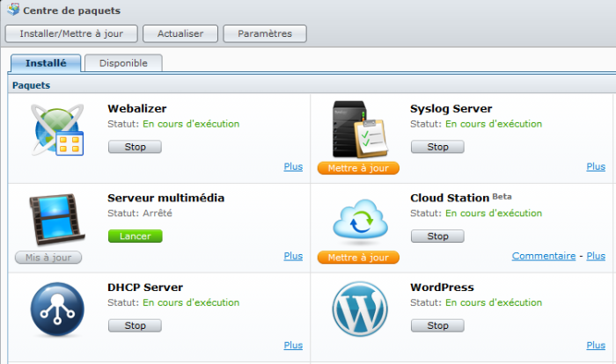Click the Plus link for DHCP Server
This screenshot has height=364, width=616.
[x=293, y=346]
